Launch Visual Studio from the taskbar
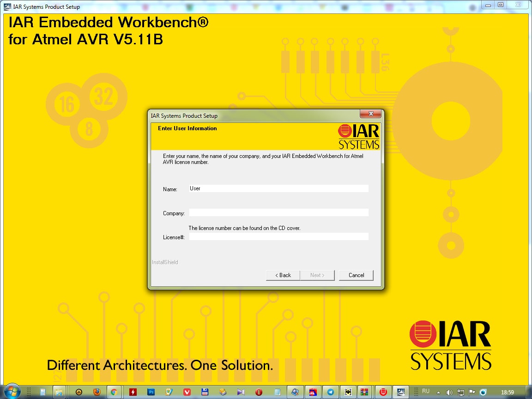The width and height of the screenshot is (532, 399). point(241,392)
